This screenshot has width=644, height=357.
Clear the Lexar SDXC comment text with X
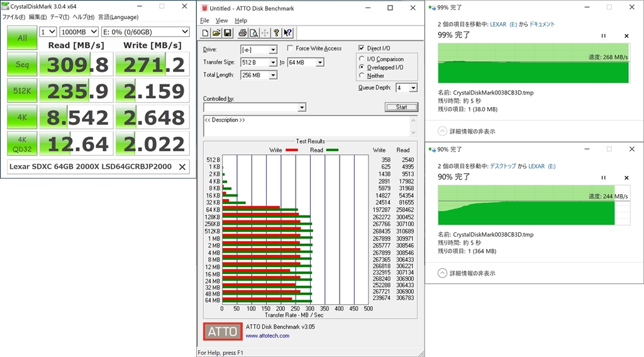tap(182, 167)
